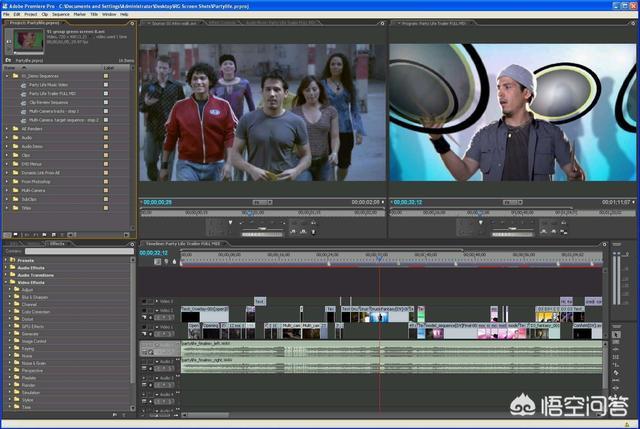Click label swatch for DVD Menus bin

coord(106,164)
